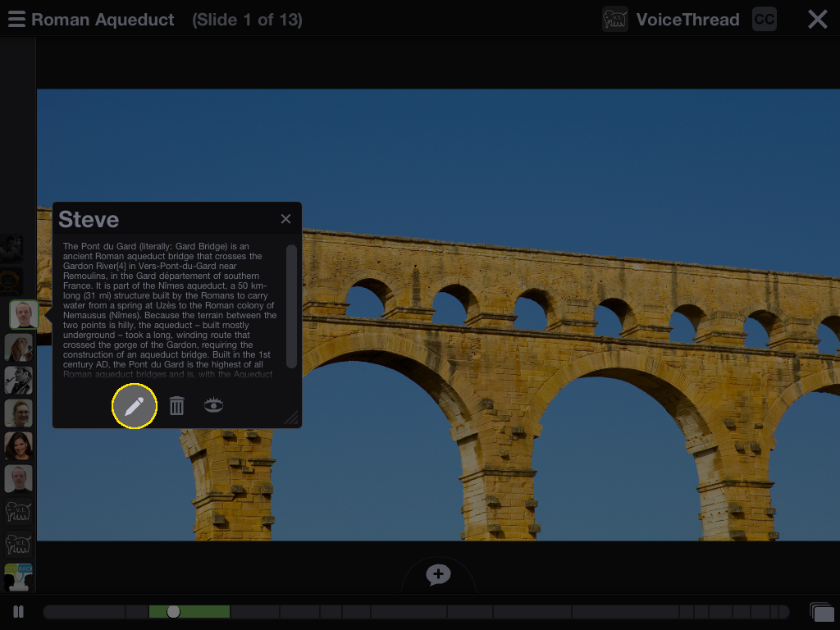Click the timeline playhead knob
840x630 pixels.
[x=173, y=611]
